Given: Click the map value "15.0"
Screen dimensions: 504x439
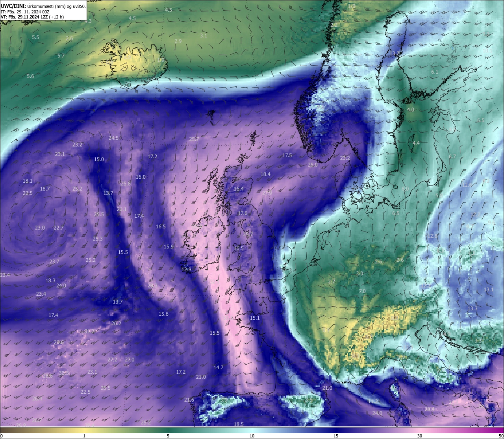Looking at the screenshot, I should (99, 159).
